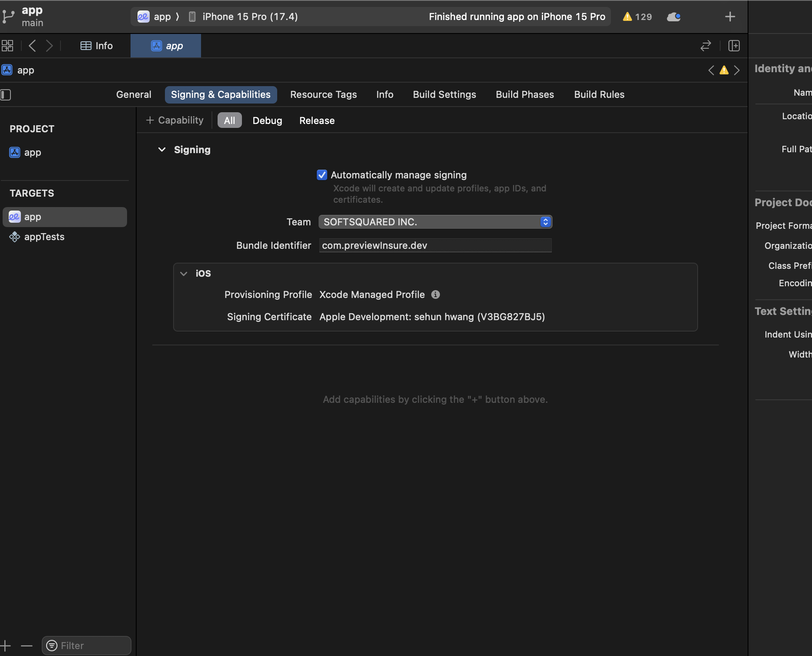The width and height of the screenshot is (812, 656).
Task: Click the Finished running app status message
Action: [x=517, y=17]
